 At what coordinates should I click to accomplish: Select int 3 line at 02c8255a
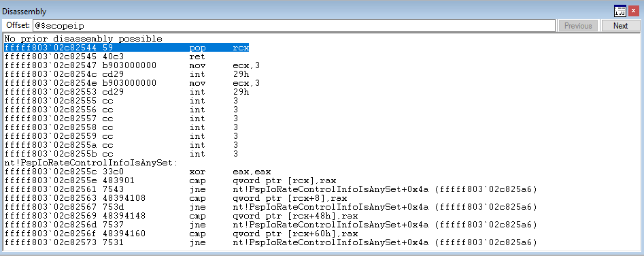[x=121, y=145]
